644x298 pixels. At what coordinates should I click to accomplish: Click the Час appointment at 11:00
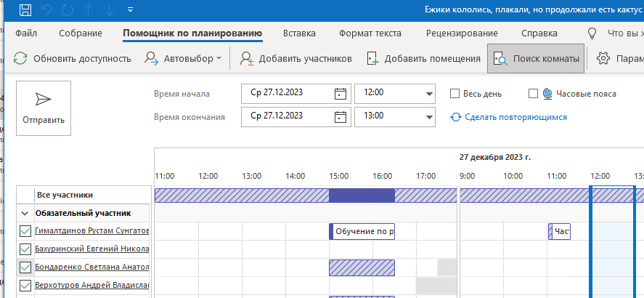pos(559,231)
